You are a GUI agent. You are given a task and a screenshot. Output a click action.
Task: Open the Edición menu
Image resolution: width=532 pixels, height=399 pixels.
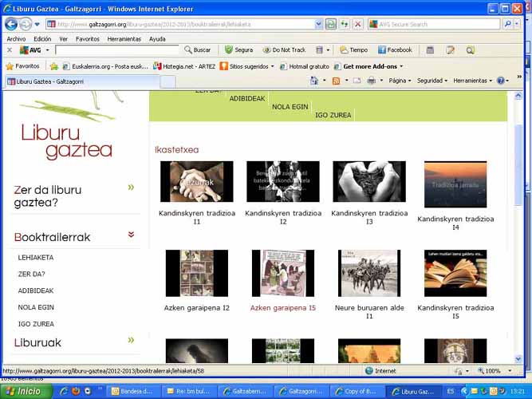coord(42,39)
